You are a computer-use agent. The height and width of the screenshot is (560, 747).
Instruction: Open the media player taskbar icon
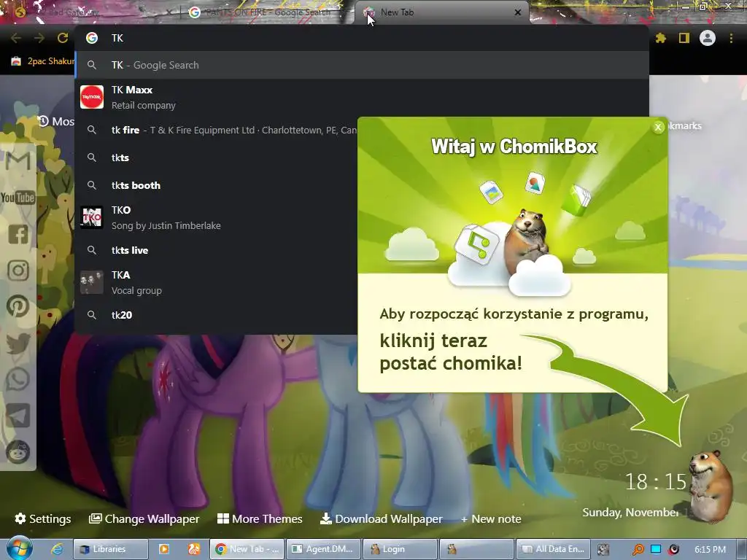point(164,549)
